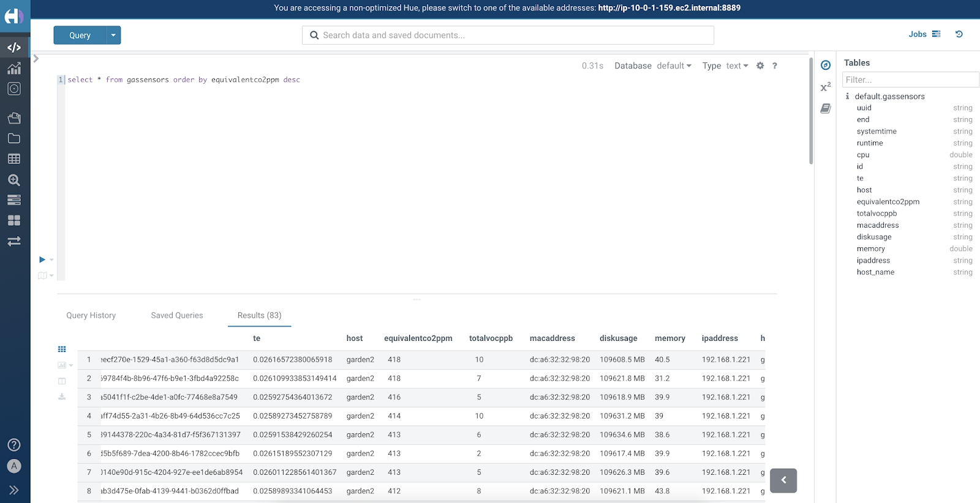Open the documents icon in the sidebar
The height and width of the screenshot is (503, 980).
click(x=14, y=118)
